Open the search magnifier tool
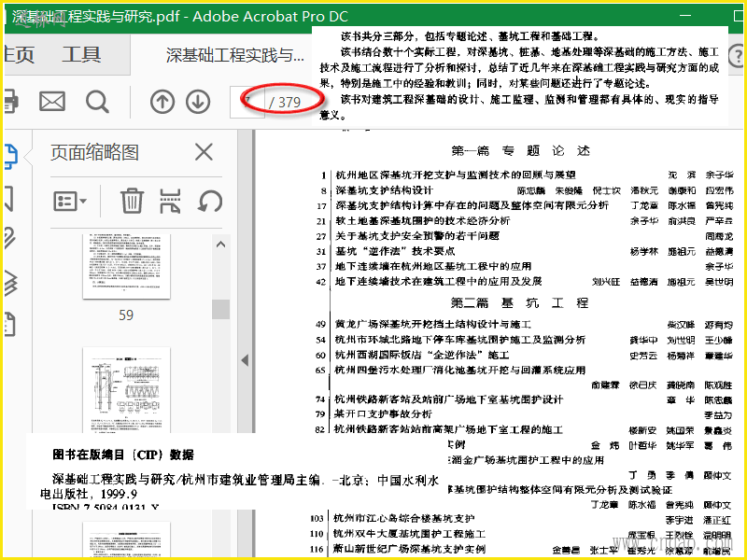This screenshot has width=747, height=560. pyautogui.click(x=97, y=102)
